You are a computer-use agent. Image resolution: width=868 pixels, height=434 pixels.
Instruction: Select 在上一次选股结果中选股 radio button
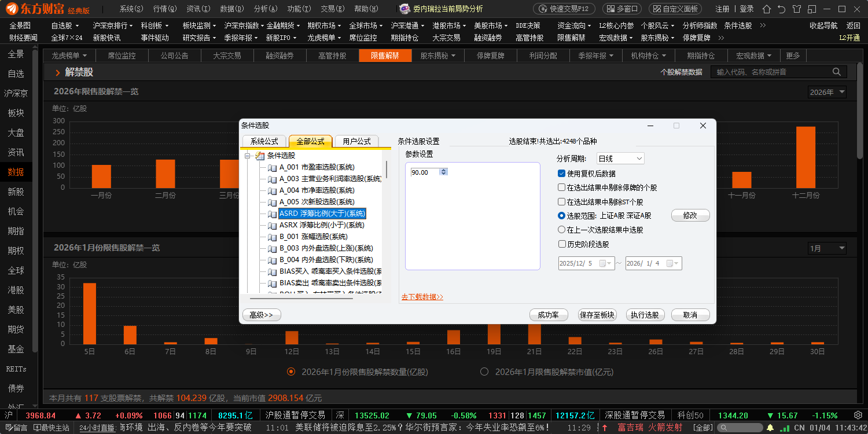(561, 230)
